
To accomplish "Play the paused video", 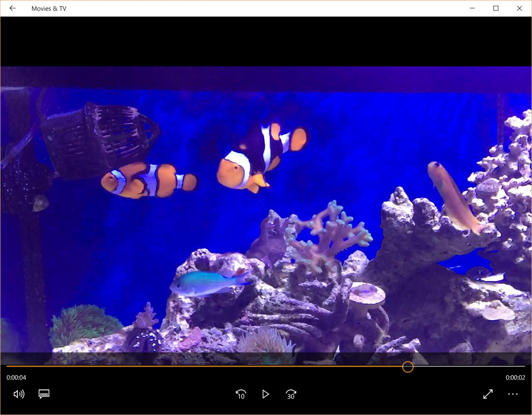I will [x=266, y=394].
